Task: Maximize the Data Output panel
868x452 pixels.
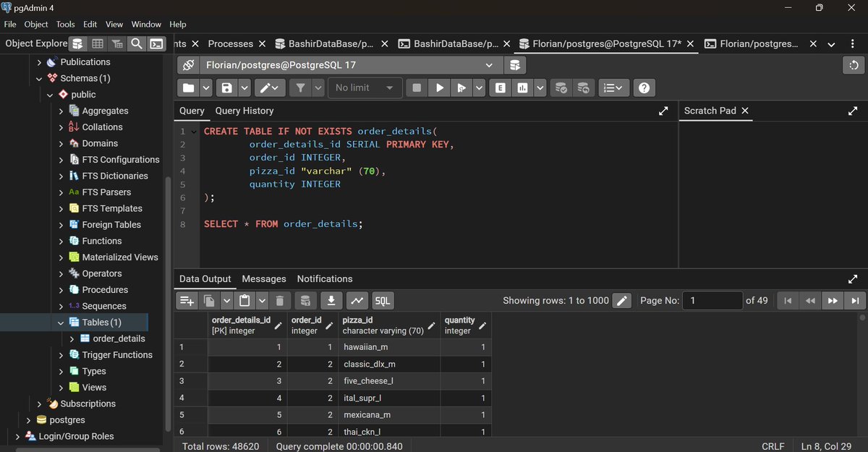Action: [852, 278]
